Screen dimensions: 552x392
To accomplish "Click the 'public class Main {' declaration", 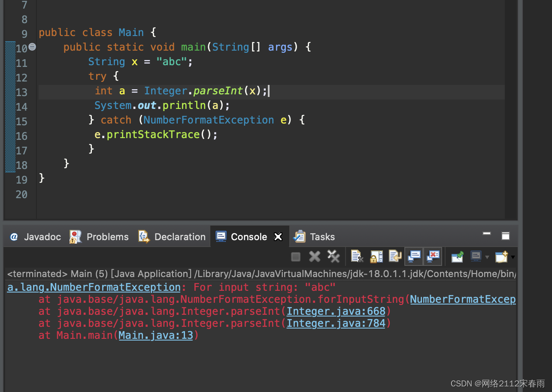I will [x=97, y=33].
